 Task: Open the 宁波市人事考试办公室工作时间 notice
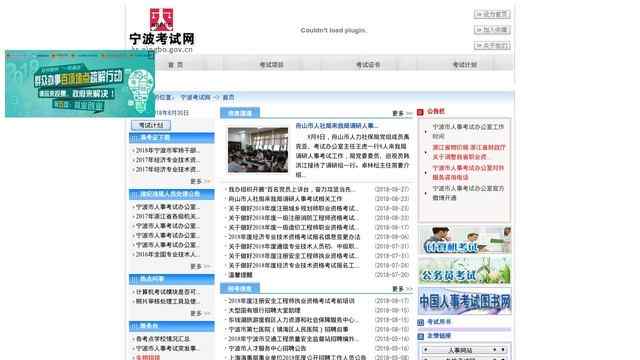point(468,131)
